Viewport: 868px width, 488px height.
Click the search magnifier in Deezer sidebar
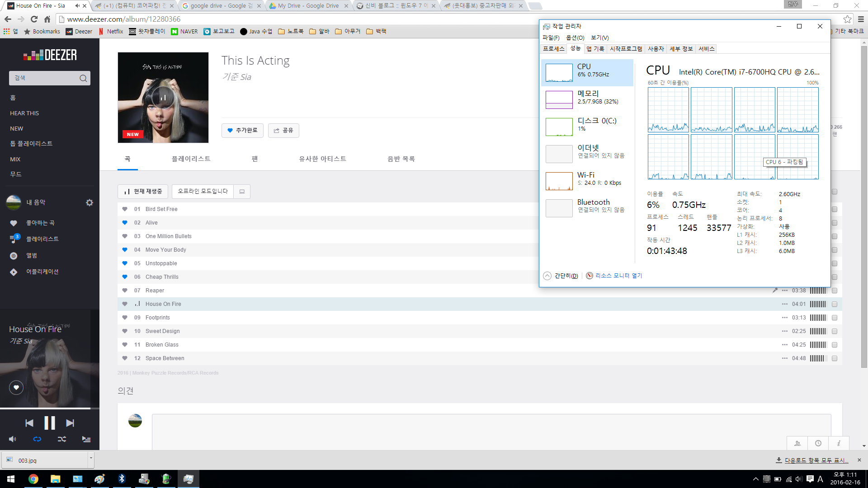(x=83, y=78)
